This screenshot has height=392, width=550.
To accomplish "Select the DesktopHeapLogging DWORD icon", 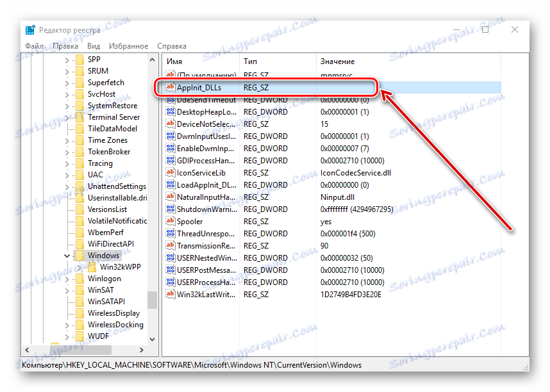I will click(x=170, y=112).
